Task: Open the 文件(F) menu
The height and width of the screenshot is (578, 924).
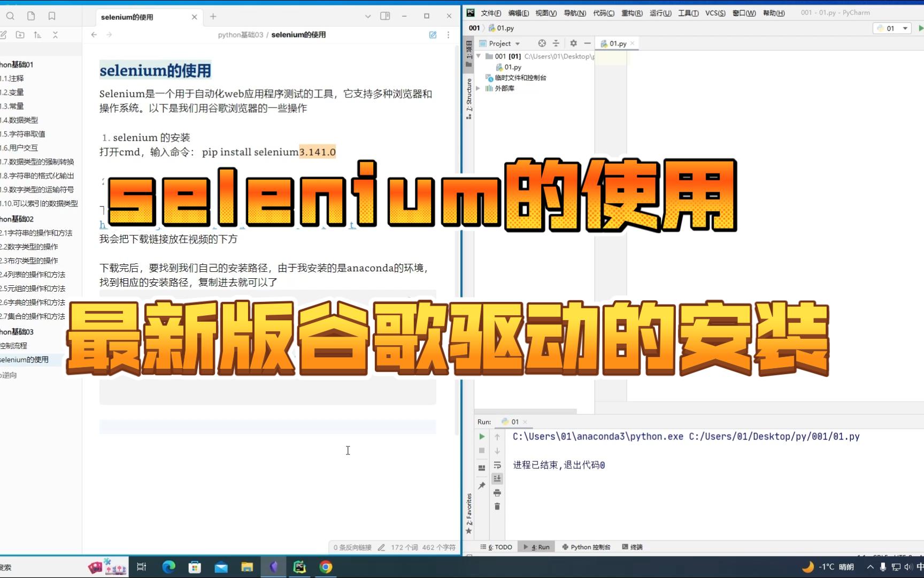Action: [x=491, y=13]
